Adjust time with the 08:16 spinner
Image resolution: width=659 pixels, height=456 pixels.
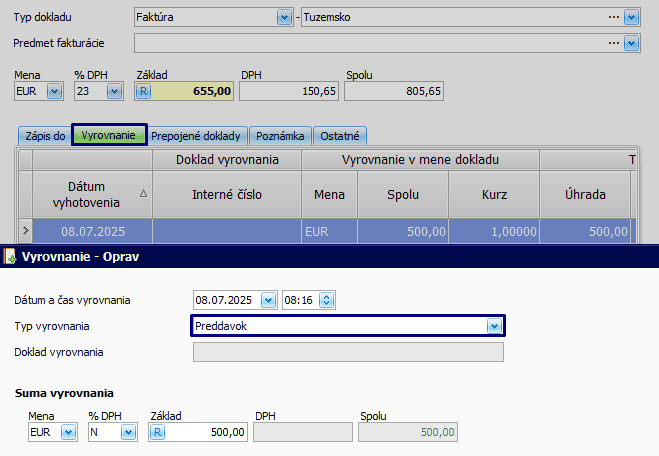(326, 299)
